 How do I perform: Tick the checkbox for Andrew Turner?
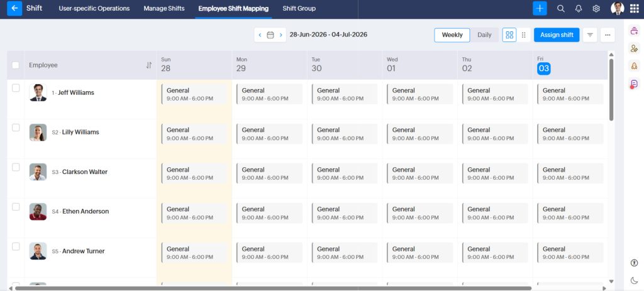click(x=16, y=246)
